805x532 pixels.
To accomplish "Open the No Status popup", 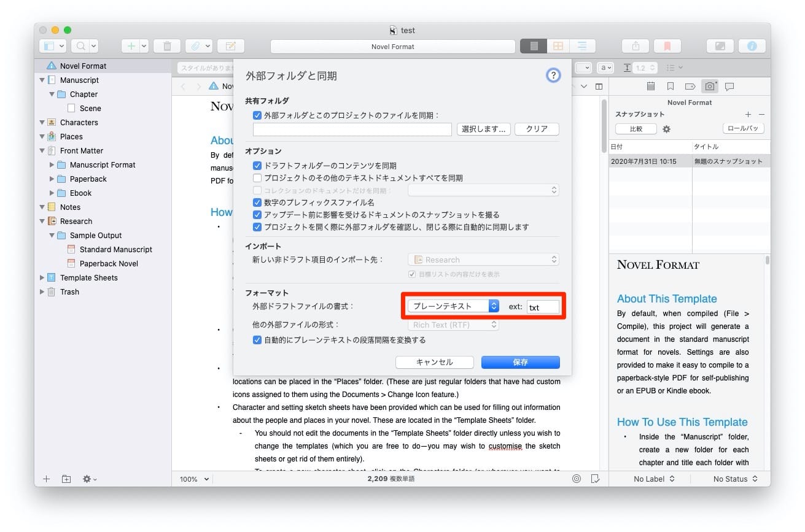I will coord(735,479).
